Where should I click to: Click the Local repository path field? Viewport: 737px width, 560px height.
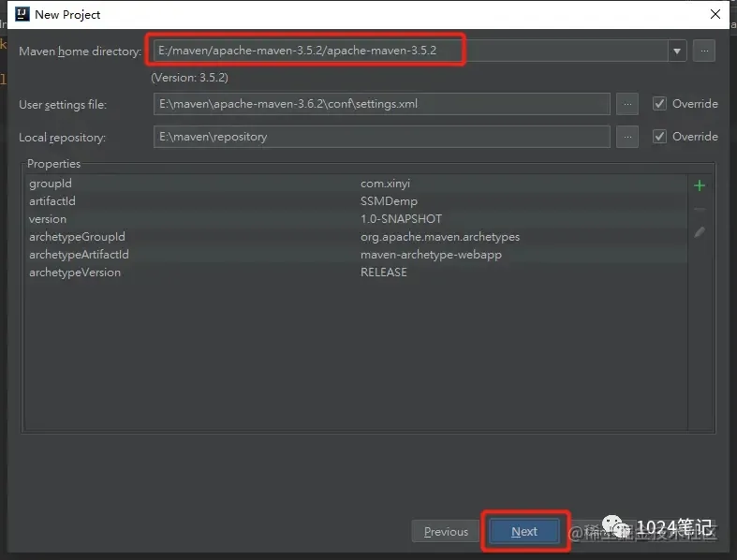[382, 137]
